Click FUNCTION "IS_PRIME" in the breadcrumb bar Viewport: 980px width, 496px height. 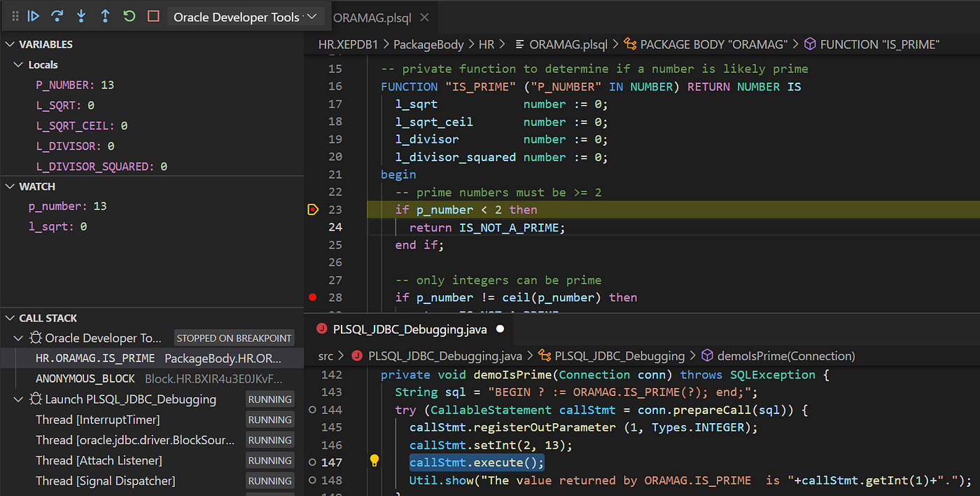878,43
